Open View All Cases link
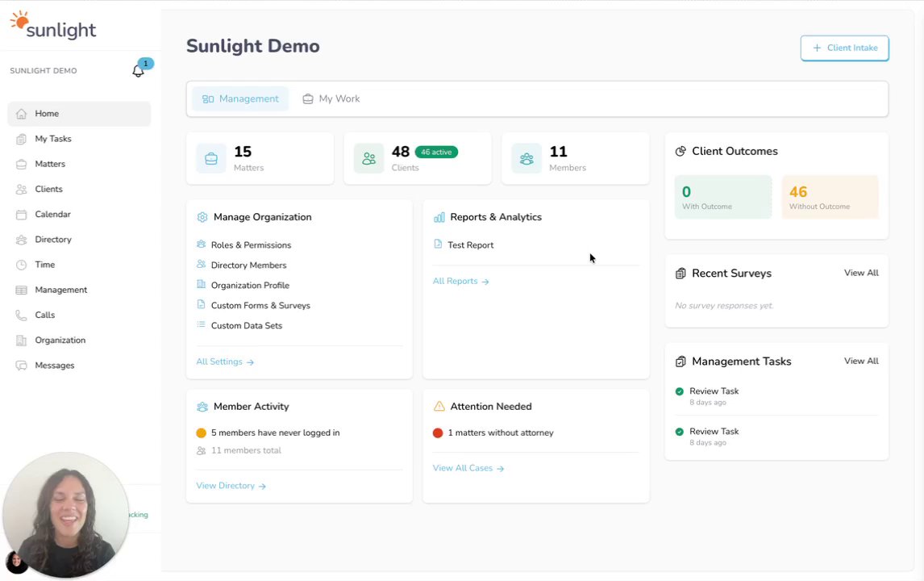This screenshot has width=924, height=581. 468,468
